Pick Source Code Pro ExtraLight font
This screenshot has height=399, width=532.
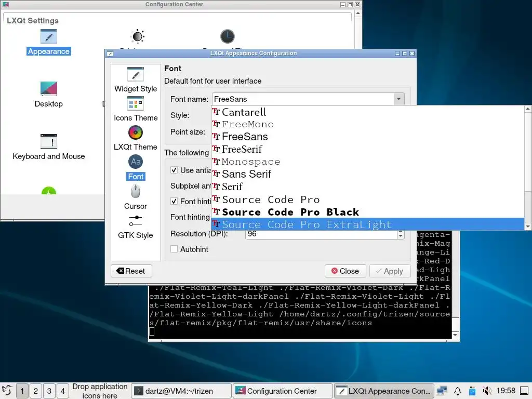368,224
